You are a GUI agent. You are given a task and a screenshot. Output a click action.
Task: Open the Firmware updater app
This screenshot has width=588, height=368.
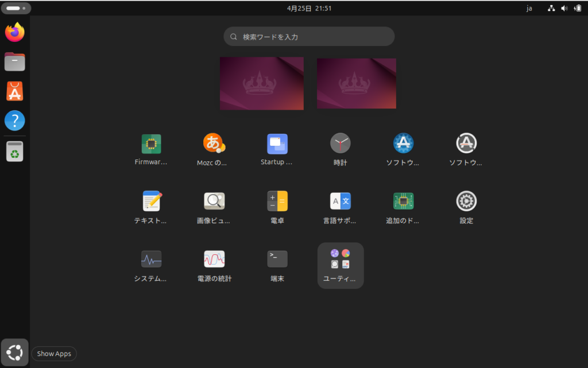151,144
